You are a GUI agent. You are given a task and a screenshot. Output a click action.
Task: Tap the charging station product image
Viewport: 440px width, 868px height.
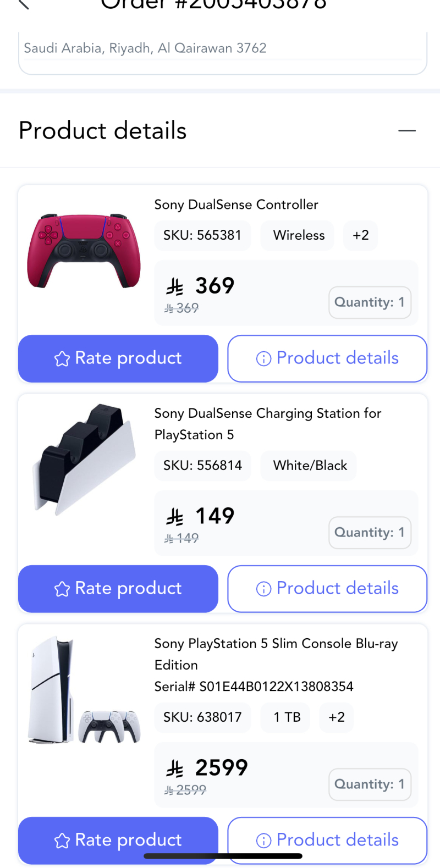pos(84,460)
